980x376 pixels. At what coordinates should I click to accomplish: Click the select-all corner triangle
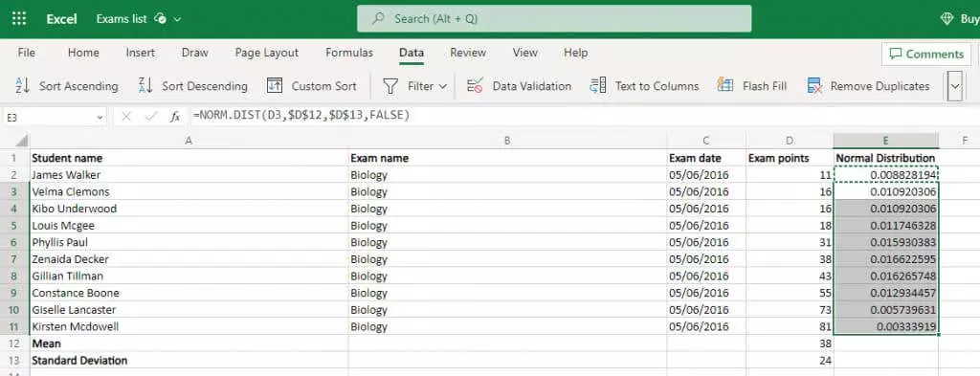pos(21,141)
